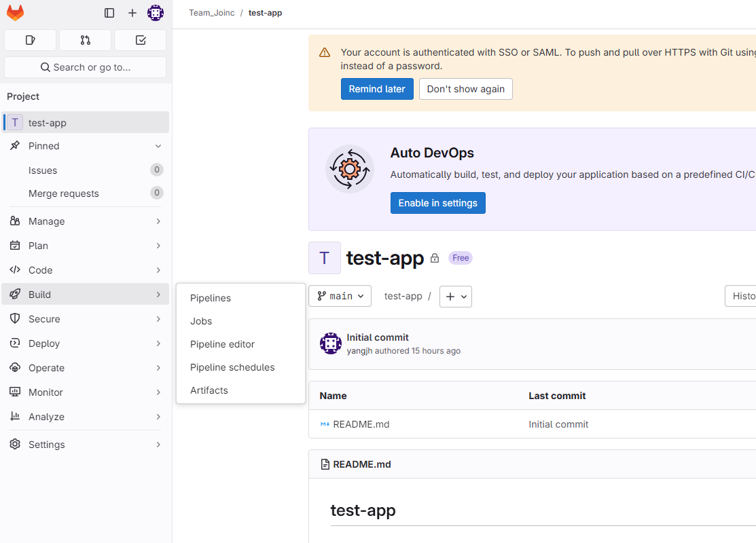Image resolution: width=756 pixels, height=543 pixels.
Task: Click the Deploy icon in sidebar
Action: coord(15,343)
